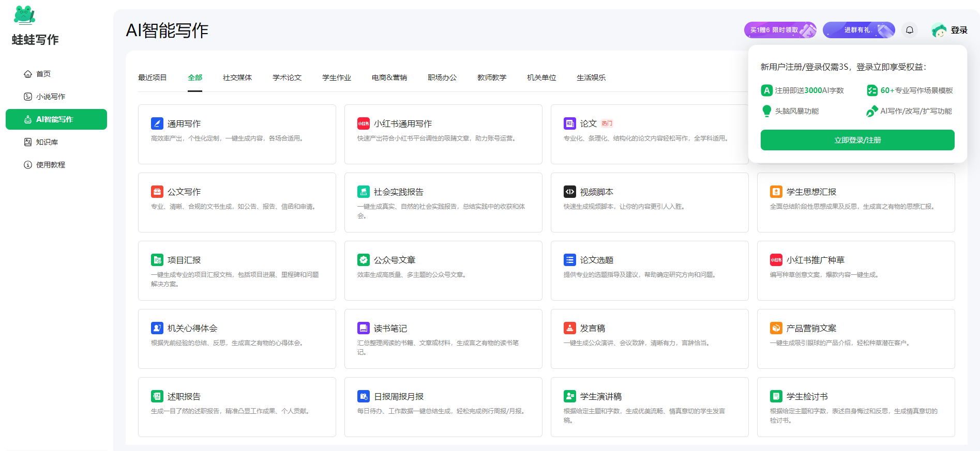Open the 小红书通用写作 card icon

tap(364, 123)
